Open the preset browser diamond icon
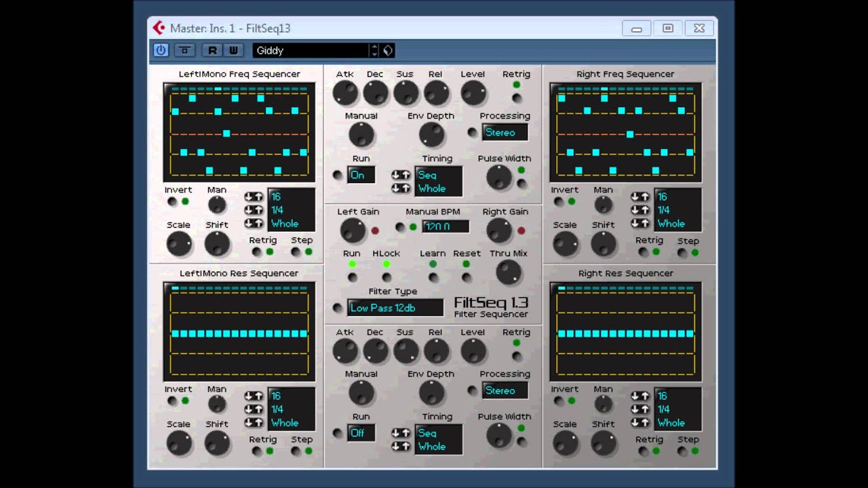This screenshot has height=488, width=868. click(388, 50)
